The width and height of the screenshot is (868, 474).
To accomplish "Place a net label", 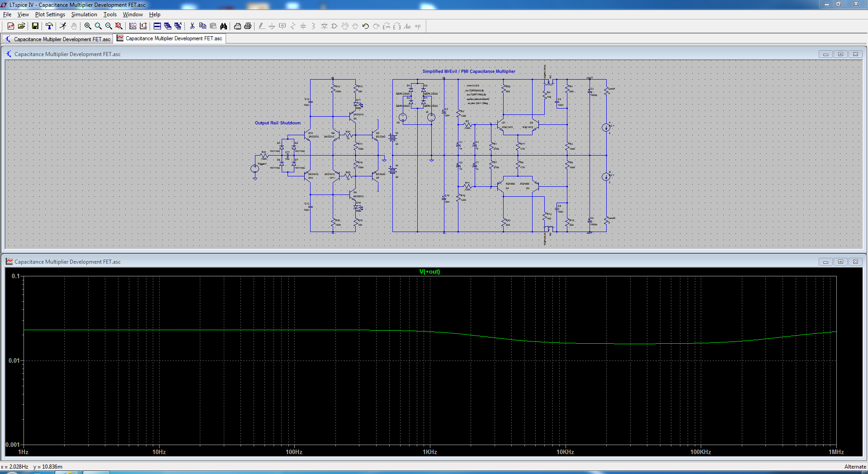I will click(x=283, y=26).
